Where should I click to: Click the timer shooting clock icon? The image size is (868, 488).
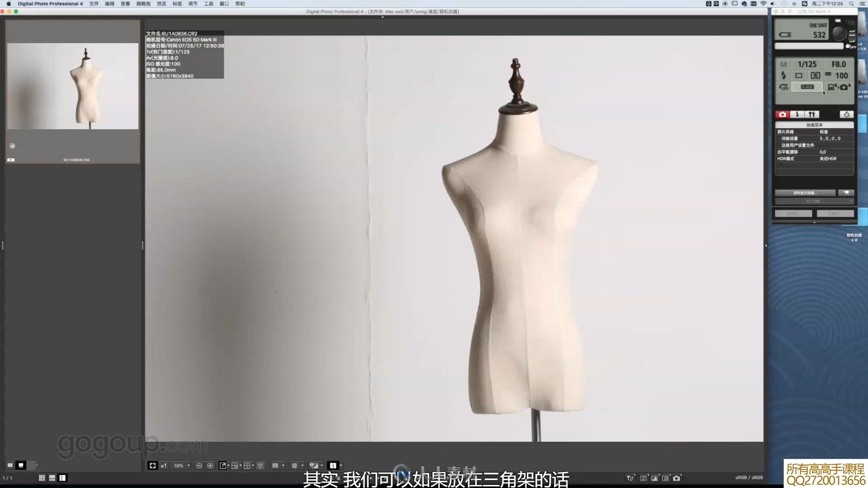pos(847,114)
